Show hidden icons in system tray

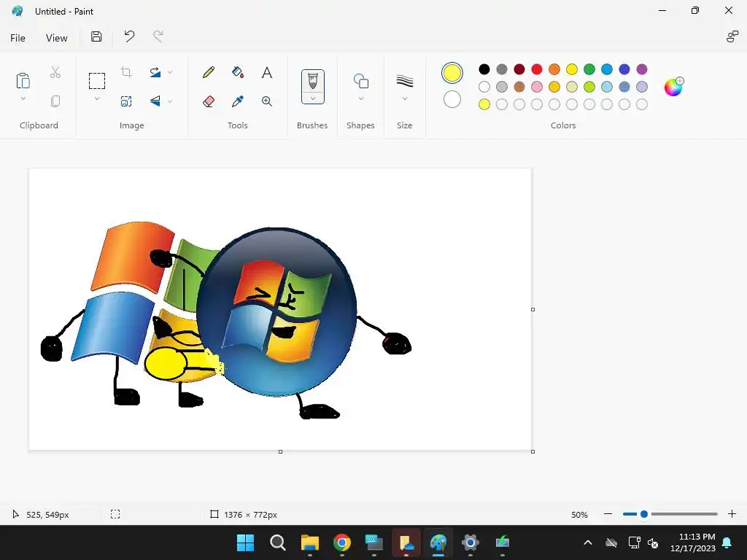click(x=588, y=542)
